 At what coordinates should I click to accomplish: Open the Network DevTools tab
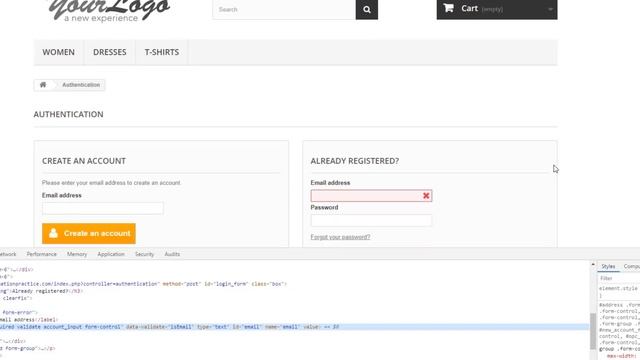coord(8,254)
